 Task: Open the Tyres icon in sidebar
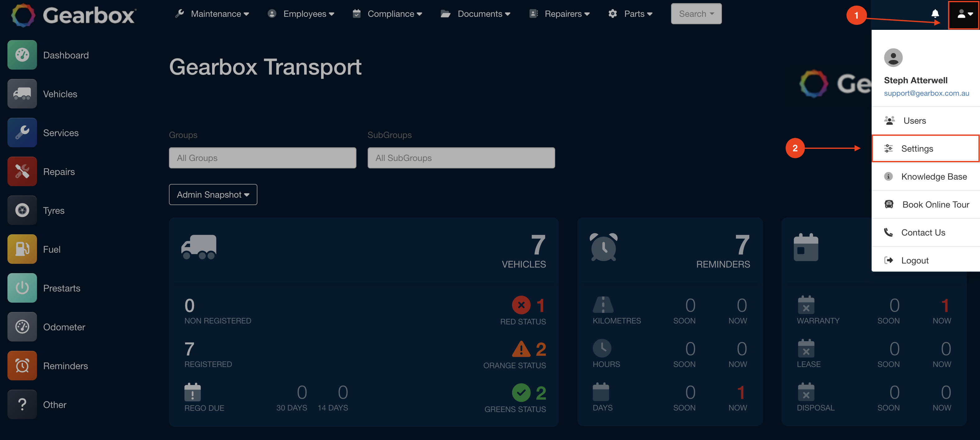coord(22,210)
